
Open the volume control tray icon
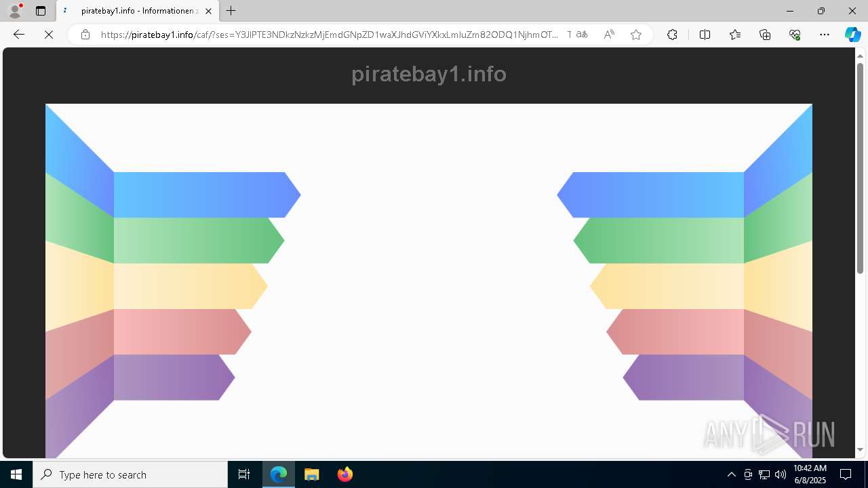click(x=780, y=474)
